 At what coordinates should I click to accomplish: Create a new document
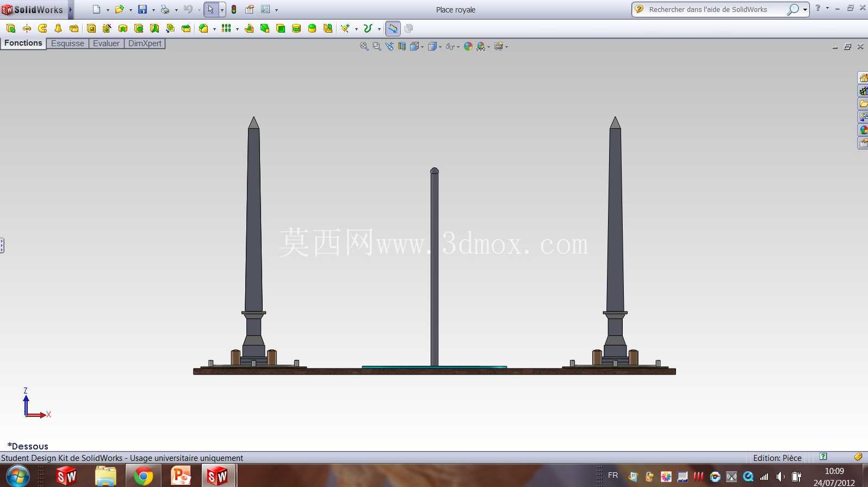click(x=96, y=9)
